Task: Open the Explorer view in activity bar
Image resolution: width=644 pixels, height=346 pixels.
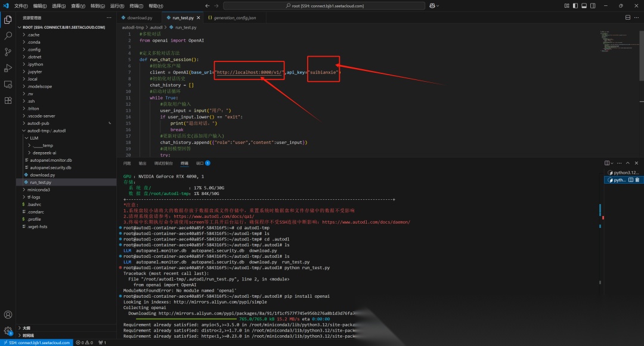Action: coord(8,20)
